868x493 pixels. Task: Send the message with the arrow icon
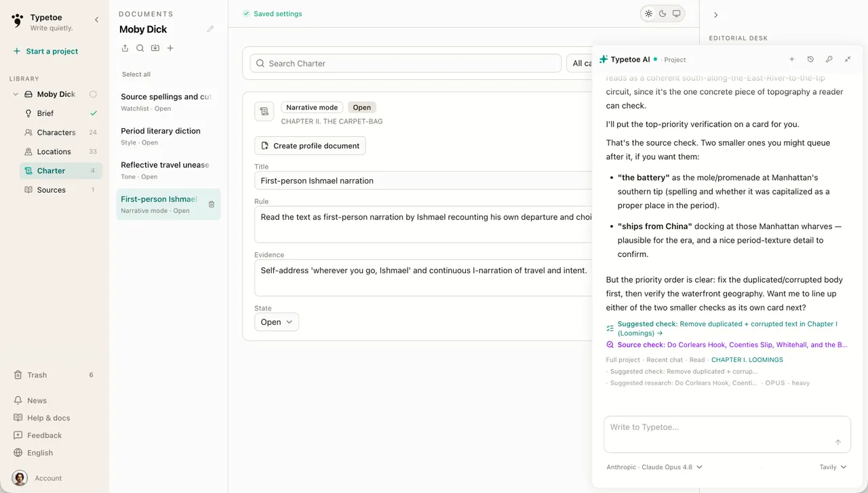coord(838,442)
